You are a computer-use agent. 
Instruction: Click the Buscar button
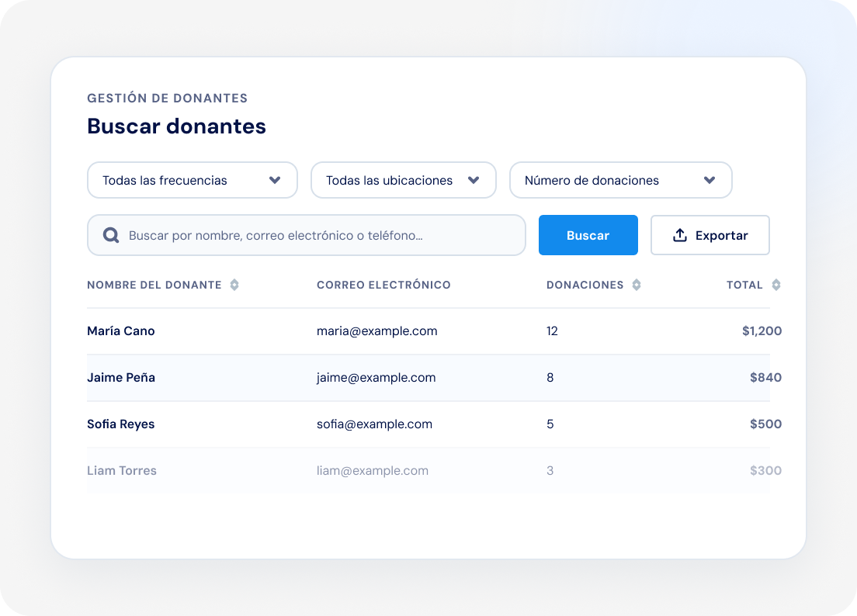(x=588, y=235)
